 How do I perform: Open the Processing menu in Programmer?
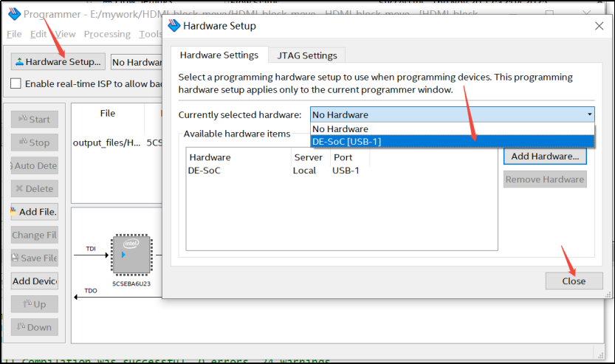coord(107,34)
